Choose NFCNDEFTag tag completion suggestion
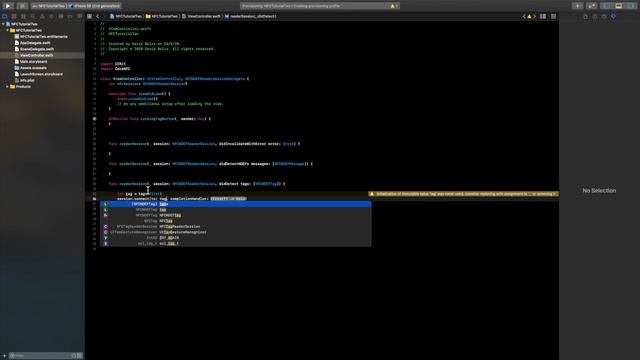This screenshot has width=640, height=360. click(x=236, y=210)
